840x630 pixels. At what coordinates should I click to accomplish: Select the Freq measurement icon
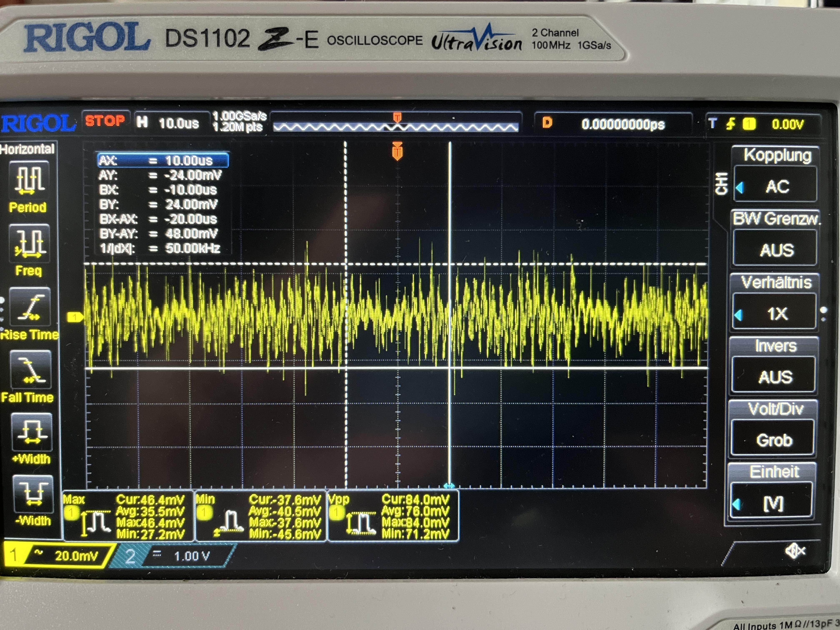pyautogui.click(x=30, y=243)
